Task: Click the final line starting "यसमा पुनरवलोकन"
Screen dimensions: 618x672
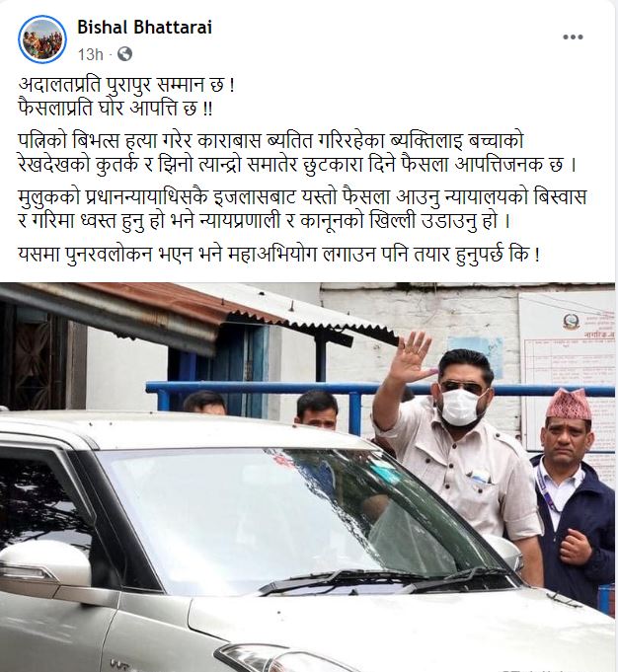Action: pos(278,254)
